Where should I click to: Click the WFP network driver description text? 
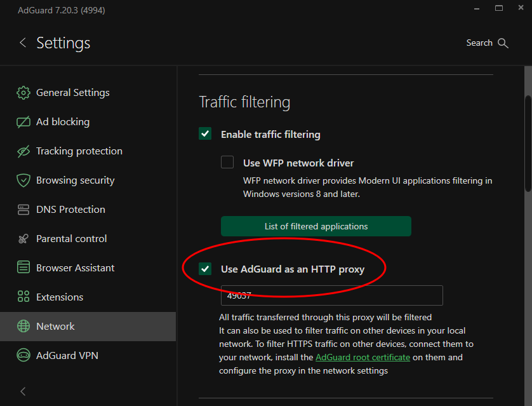coord(368,187)
